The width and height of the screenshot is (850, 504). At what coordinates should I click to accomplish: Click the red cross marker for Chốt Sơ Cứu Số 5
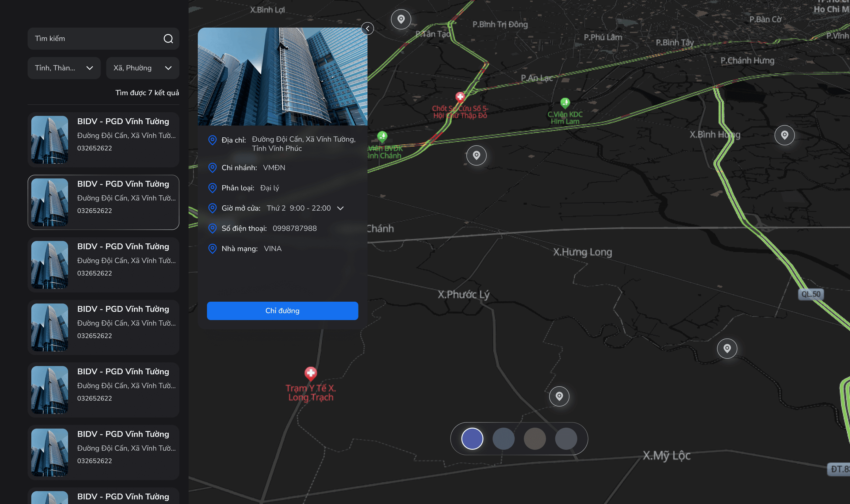[x=460, y=97]
